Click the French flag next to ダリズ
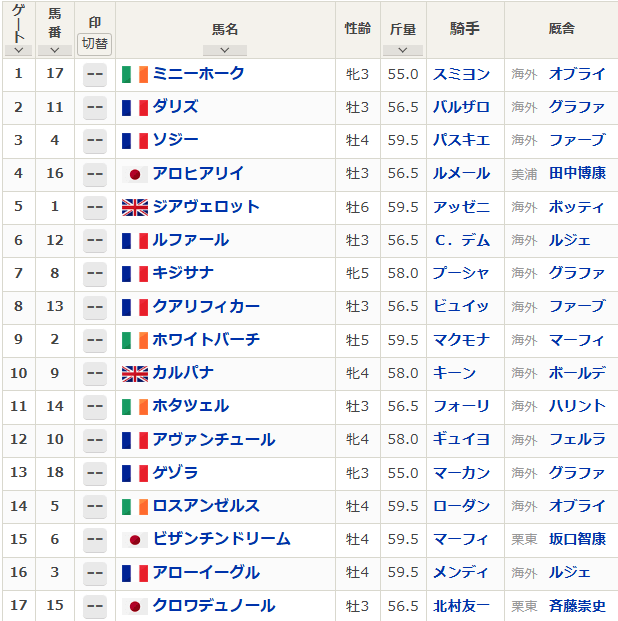 (x=134, y=107)
